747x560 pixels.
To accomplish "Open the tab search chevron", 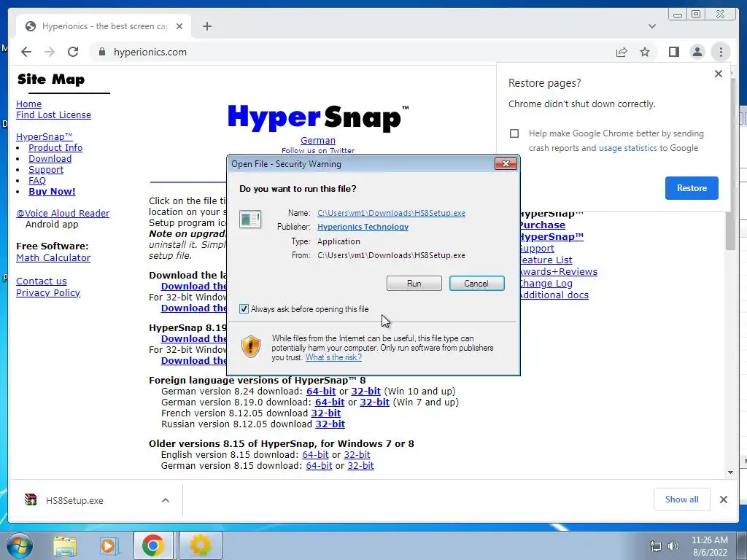I will tap(652, 26).
